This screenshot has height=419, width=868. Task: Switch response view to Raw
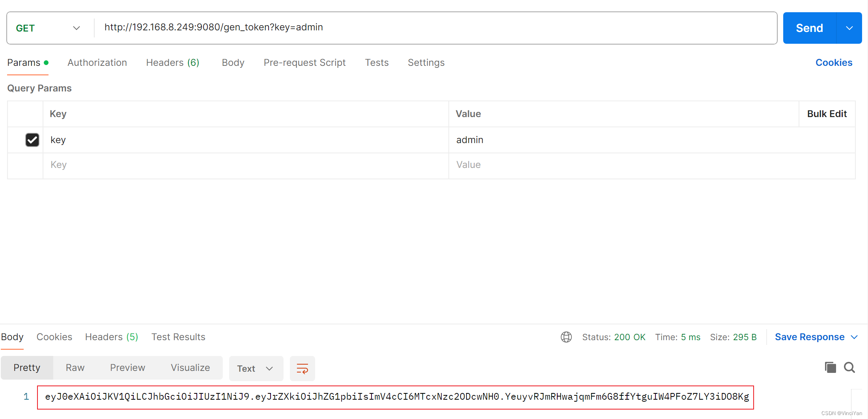pos(75,367)
